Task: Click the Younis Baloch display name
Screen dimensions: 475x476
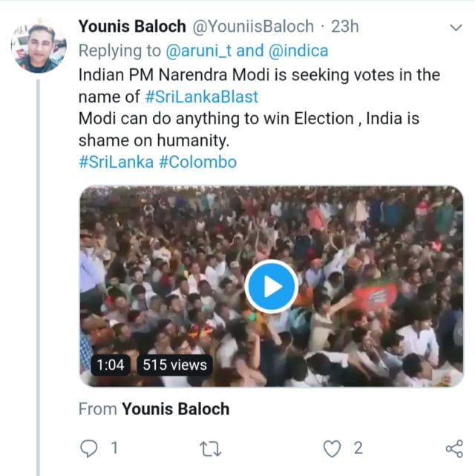Action: point(134,27)
